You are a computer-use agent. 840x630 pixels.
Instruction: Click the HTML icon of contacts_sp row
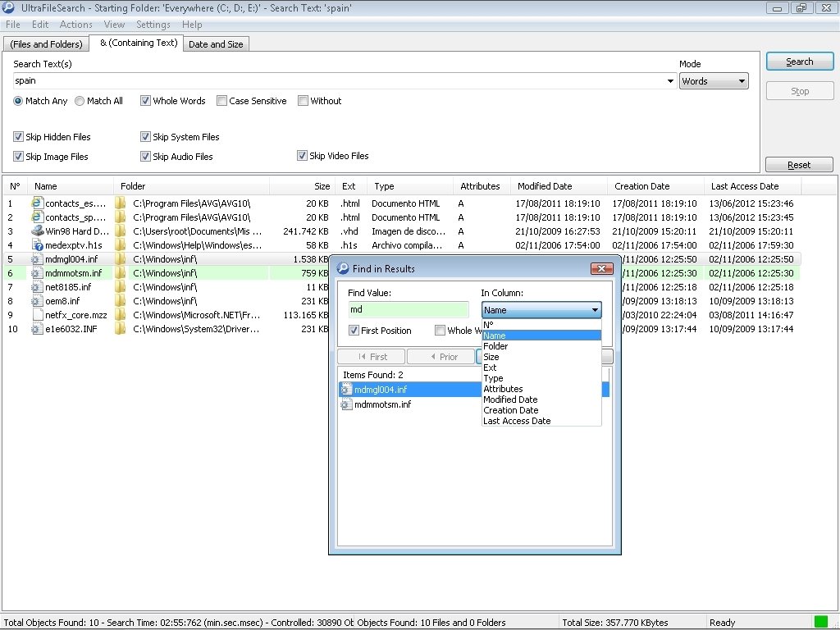click(x=37, y=217)
